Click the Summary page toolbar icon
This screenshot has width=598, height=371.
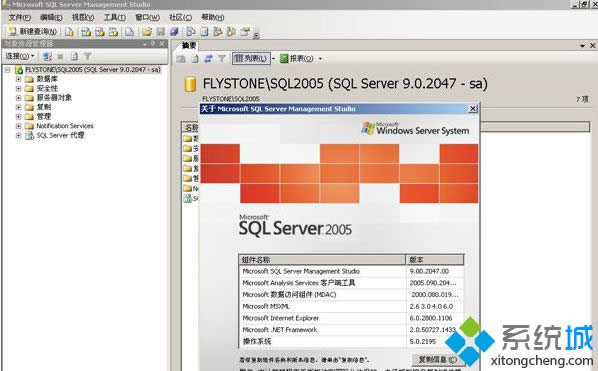(204, 32)
